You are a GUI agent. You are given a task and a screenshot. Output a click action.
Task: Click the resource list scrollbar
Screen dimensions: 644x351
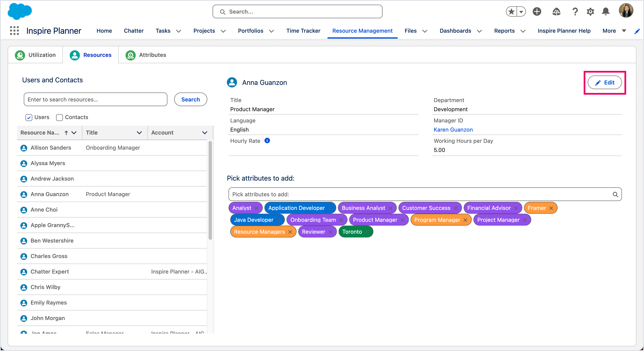tap(210, 190)
